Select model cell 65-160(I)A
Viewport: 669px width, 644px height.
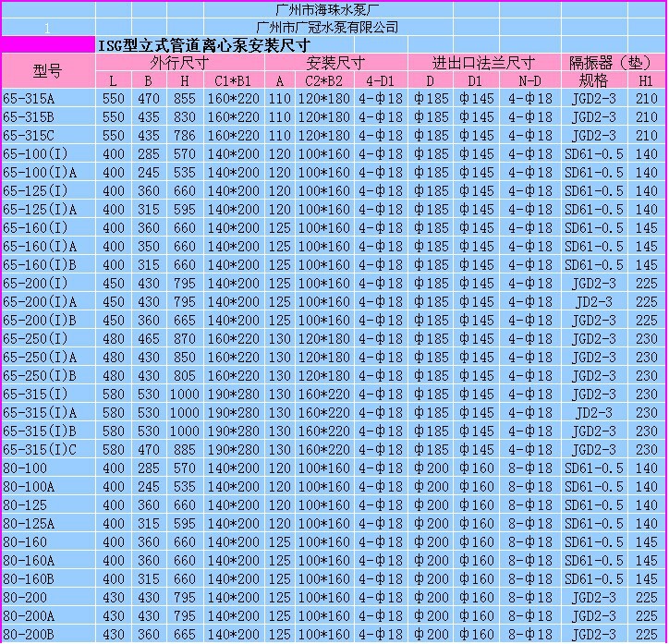48,246
